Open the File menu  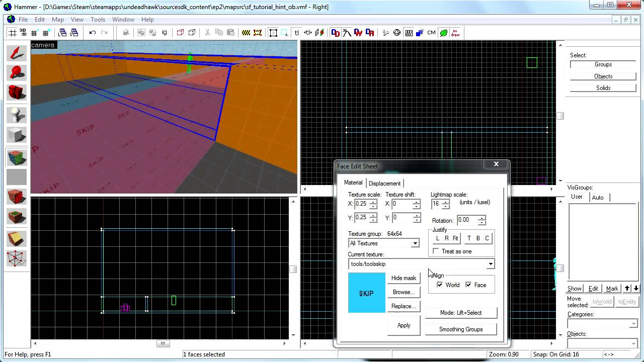23,20
